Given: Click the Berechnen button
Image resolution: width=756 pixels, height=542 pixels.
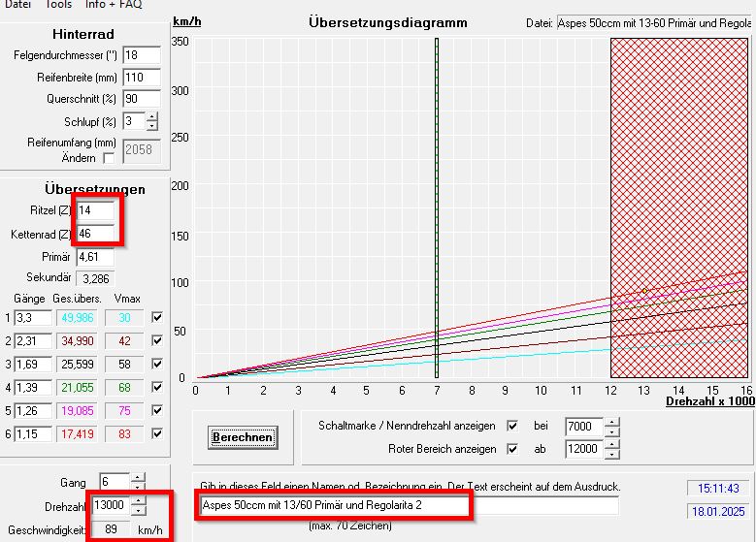Looking at the screenshot, I should point(243,437).
